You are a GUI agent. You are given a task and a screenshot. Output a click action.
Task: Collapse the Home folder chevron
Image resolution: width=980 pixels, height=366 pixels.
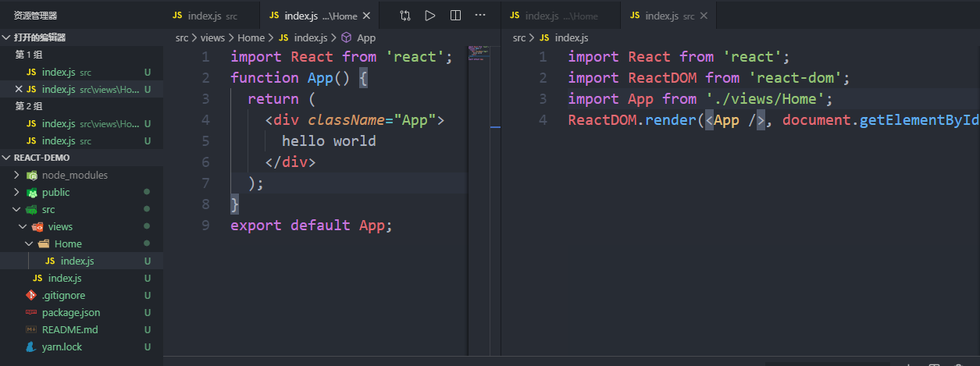29,244
